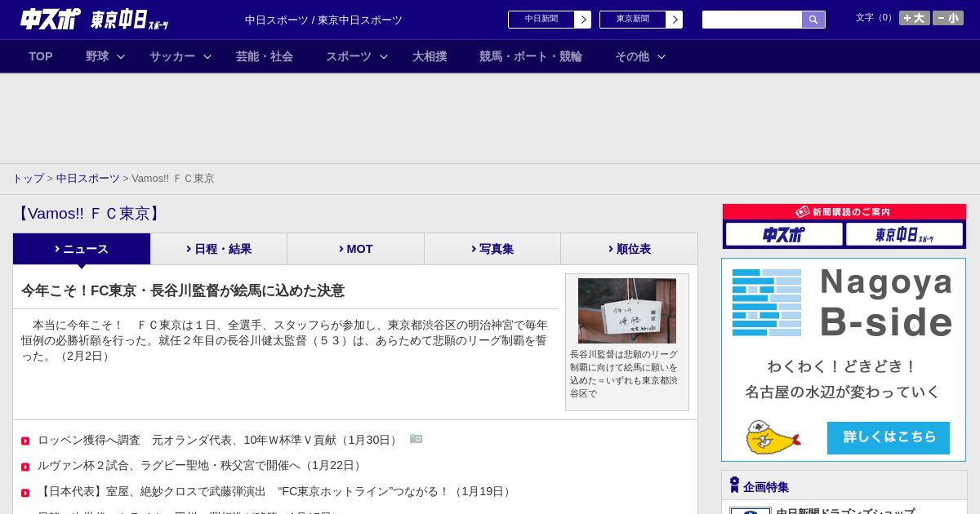This screenshot has width=980, height=514.
Task: Select the ニュース tab
Action: point(82,249)
